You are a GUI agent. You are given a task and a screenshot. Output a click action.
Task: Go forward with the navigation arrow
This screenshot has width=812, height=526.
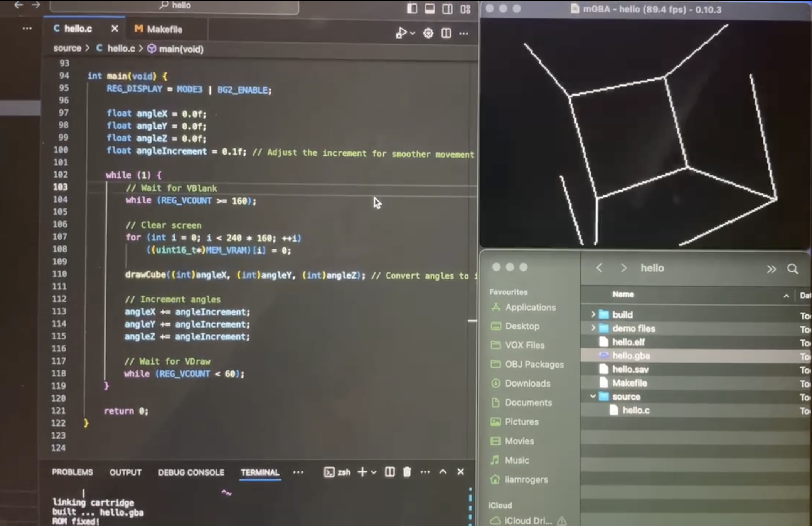pyautogui.click(x=36, y=5)
